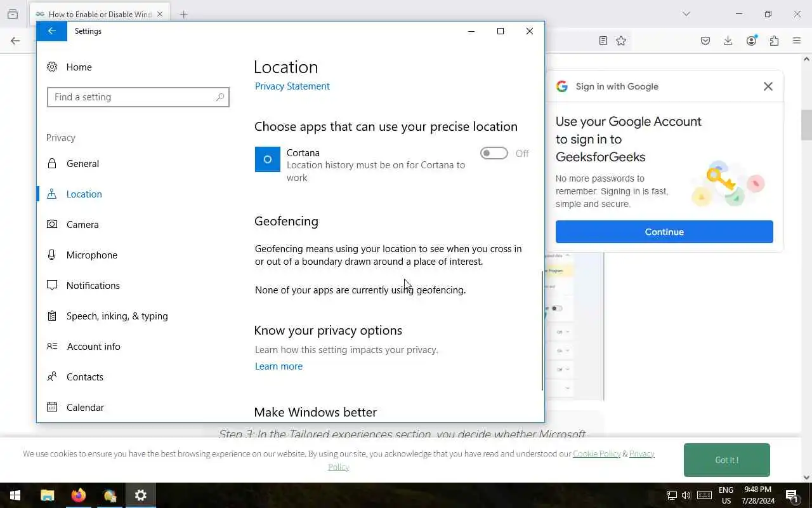Click the Speech, inking clipboard icon
This screenshot has height=508, width=812.
tap(52, 316)
